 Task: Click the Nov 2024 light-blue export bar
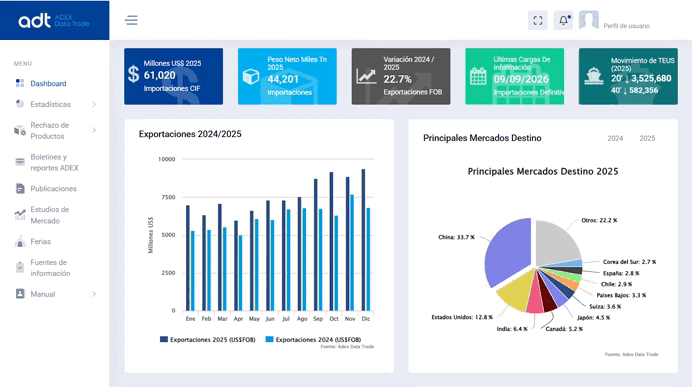[x=352, y=252]
